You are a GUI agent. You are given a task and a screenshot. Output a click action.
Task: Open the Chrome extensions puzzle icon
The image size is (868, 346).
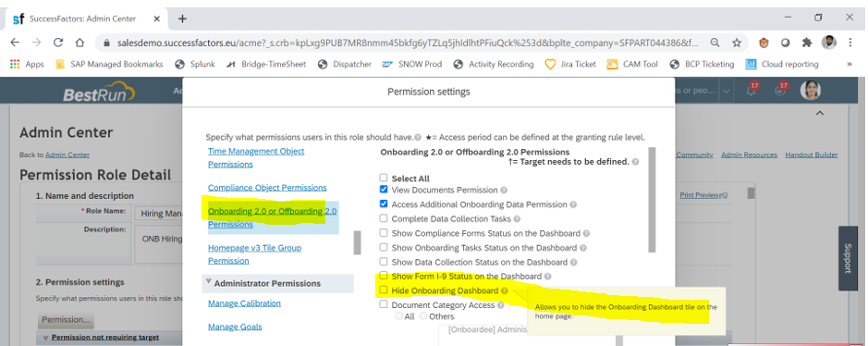(x=807, y=43)
